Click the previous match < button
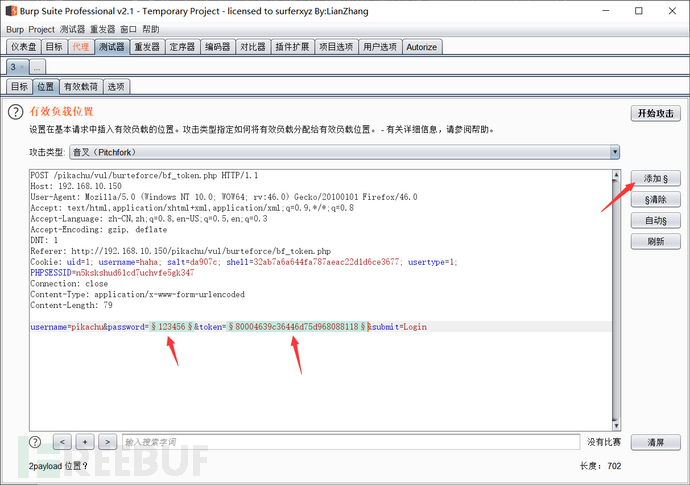The image size is (690, 485). (62, 441)
